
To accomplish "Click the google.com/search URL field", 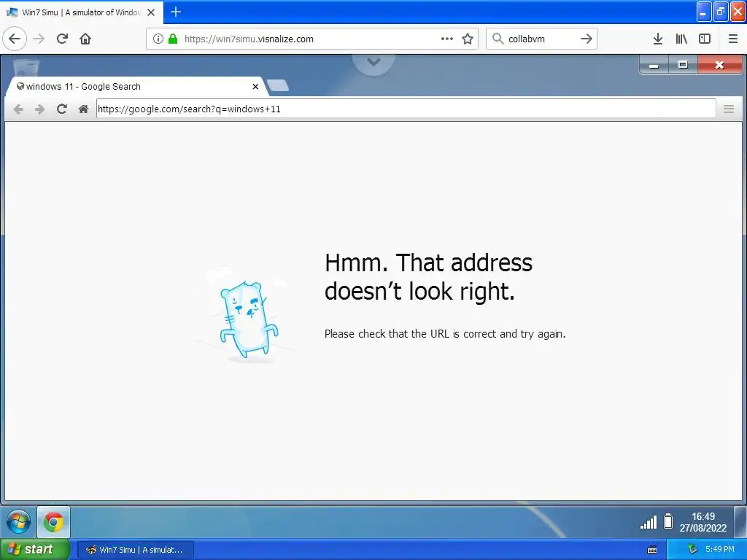I will 406,109.
